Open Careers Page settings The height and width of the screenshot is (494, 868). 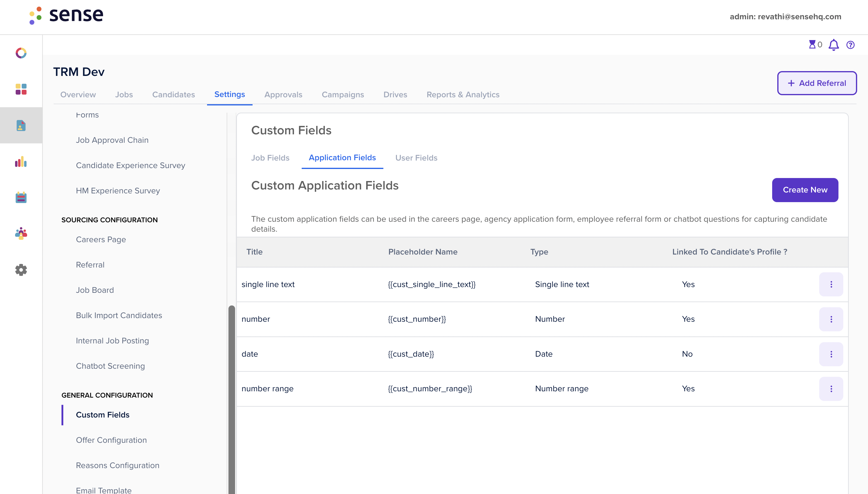click(x=101, y=239)
